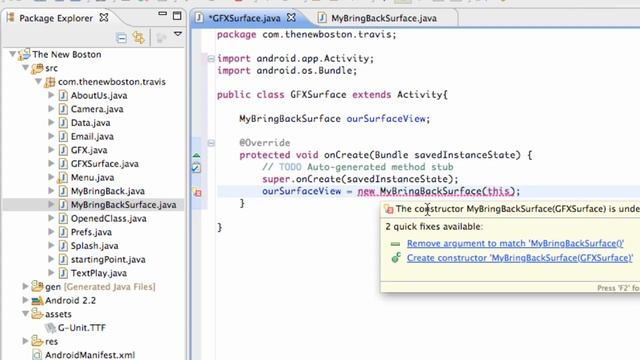Select TextPlay.java file
The width and height of the screenshot is (640, 360).
point(98,273)
